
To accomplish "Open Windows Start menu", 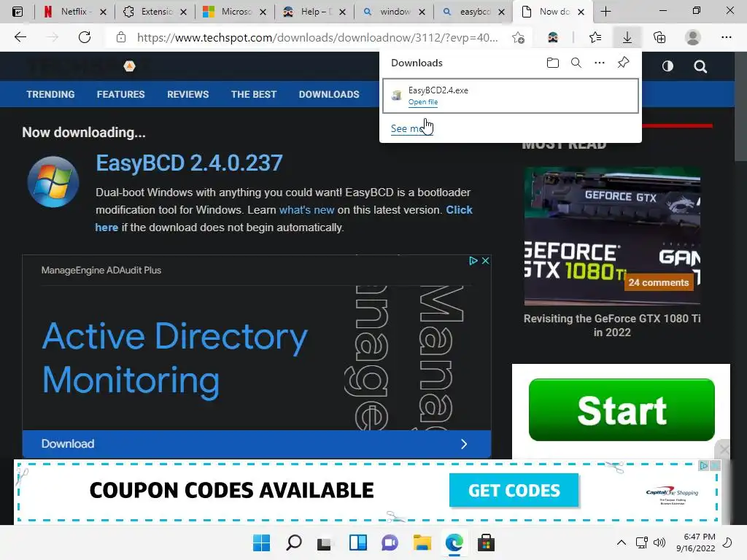I will click(x=261, y=542).
